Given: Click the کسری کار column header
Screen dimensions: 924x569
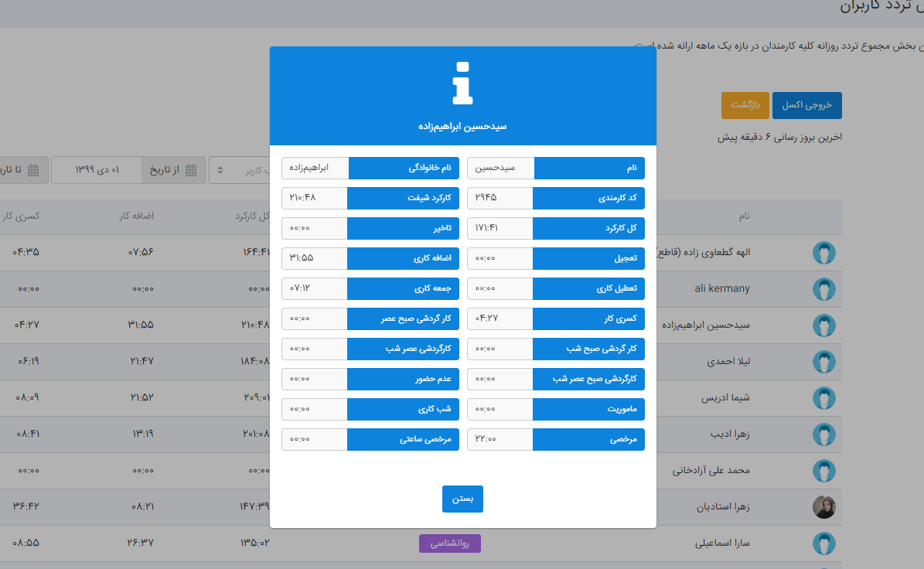Looking at the screenshot, I should pyautogui.click(x=21, y=216).
